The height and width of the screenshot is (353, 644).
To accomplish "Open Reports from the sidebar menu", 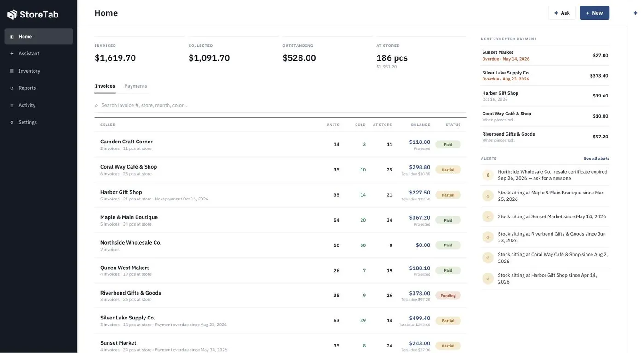I will 39,88.
